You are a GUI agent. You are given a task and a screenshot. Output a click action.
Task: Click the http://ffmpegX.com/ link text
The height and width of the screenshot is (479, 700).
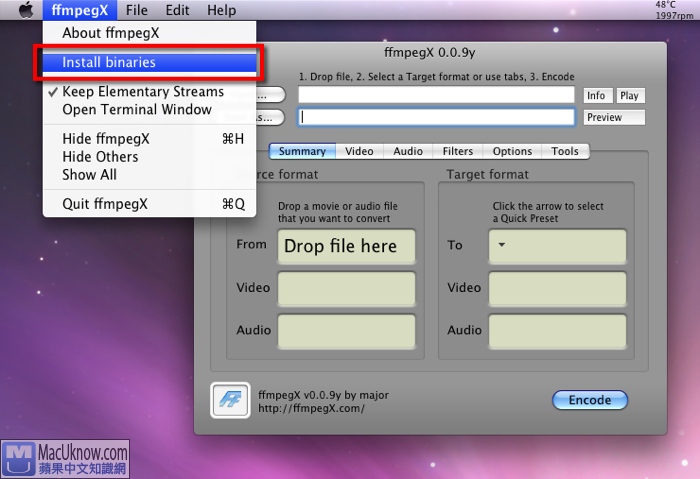click(311, 408)
